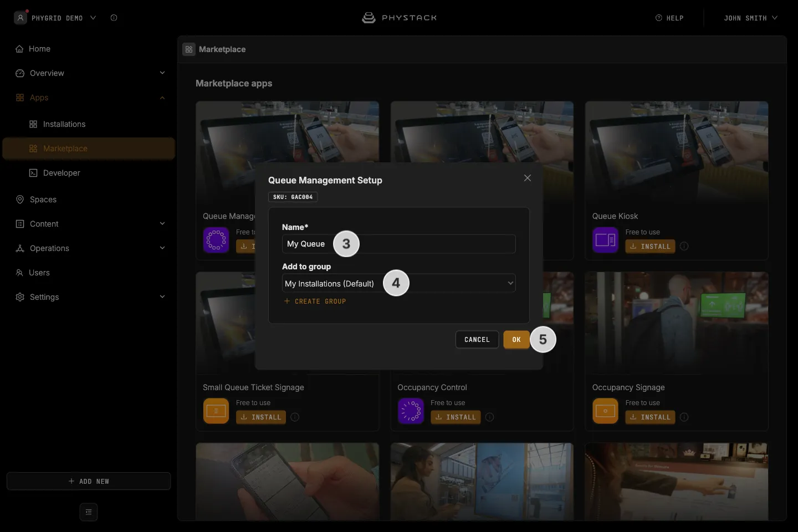Click the Name input field

(x=399, y=244)
